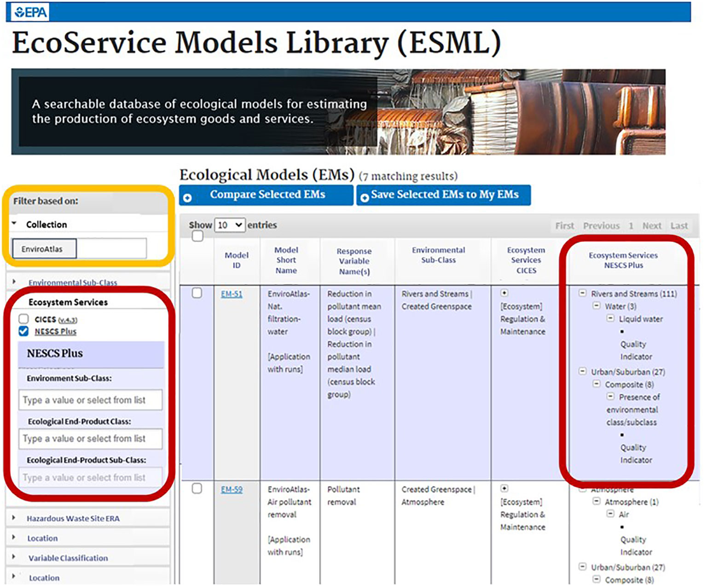Viewport: 707px width, 588px height.
Task: Collapse Water (3) tree node
Action: [x=596, y=306]
